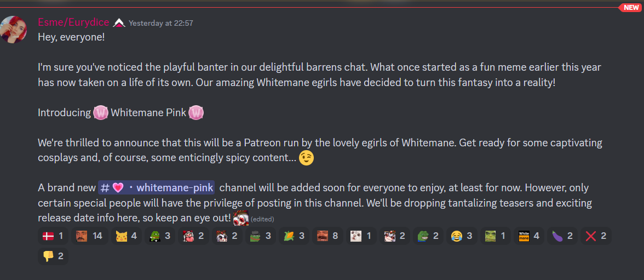Toggle the reaction with 14 votes
644x280 pixels.
click(90, 236)
